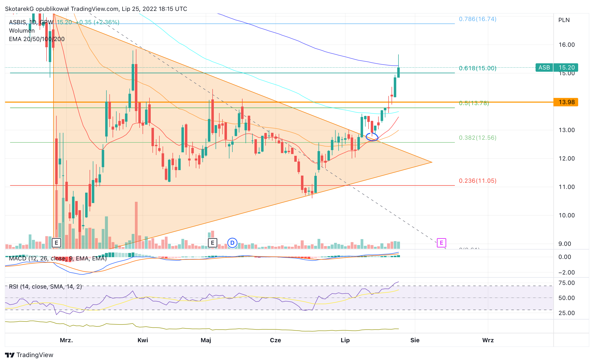
Task: Click the RSI (14, close, SMA, 14, 2) label
Action: pos(45,287)
